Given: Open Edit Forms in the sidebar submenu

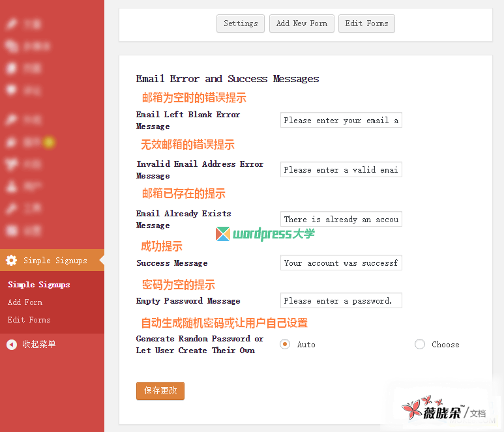Looking at the screenshot, I should pyautogui.click(x=29, y=320).
